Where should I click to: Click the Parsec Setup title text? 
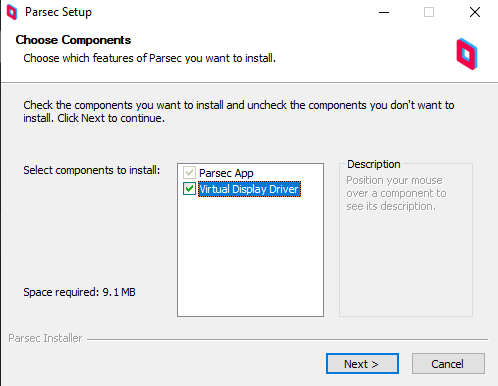pos(58,12)
